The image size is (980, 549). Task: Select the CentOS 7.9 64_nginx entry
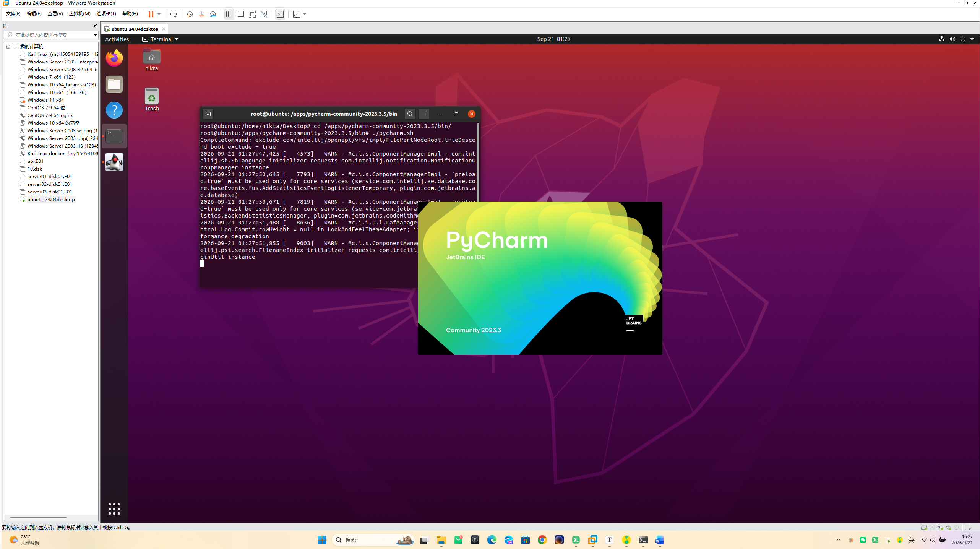pyautogui.click(x=47, y=115)
